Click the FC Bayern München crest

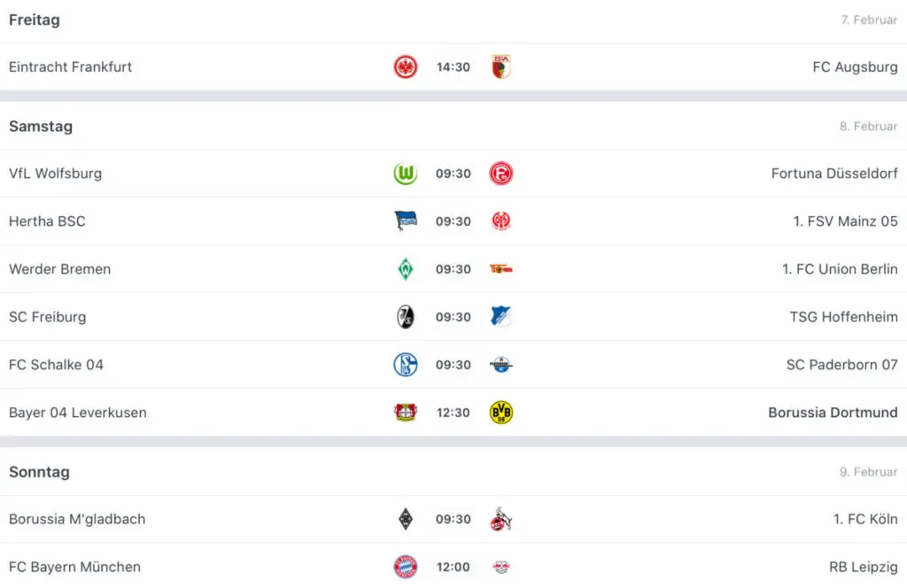pos(406,567)
